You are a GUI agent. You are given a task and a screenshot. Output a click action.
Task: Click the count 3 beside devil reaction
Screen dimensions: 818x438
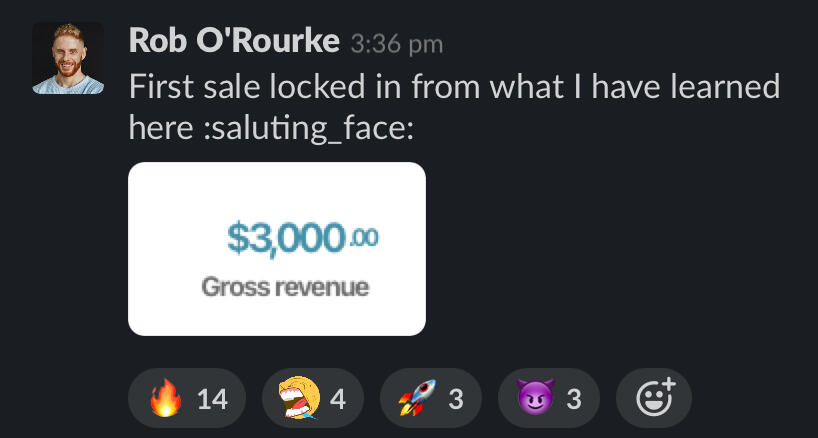(574, 400)
